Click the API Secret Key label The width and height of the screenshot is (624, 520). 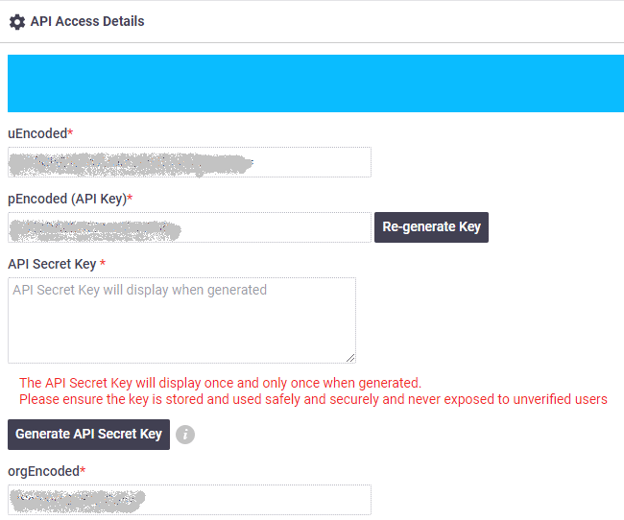pyautogui.click(x=52, y=264)
